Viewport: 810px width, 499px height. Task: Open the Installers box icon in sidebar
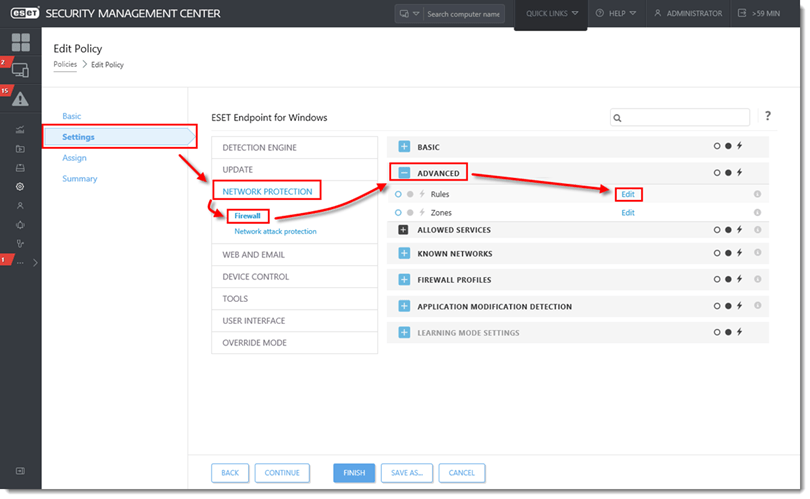point(20,168)
